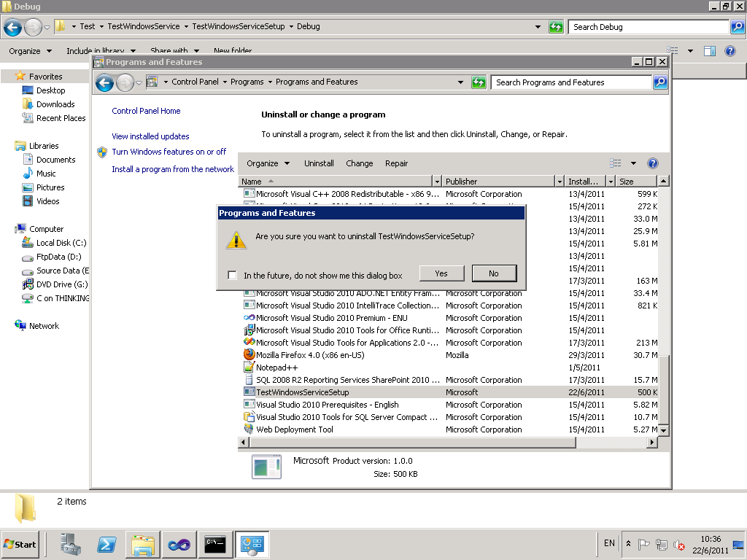The height and width of the screenshot is (560, 747).
Task: Click the Programs breadcrumb segment
Action: pos(247,82)
